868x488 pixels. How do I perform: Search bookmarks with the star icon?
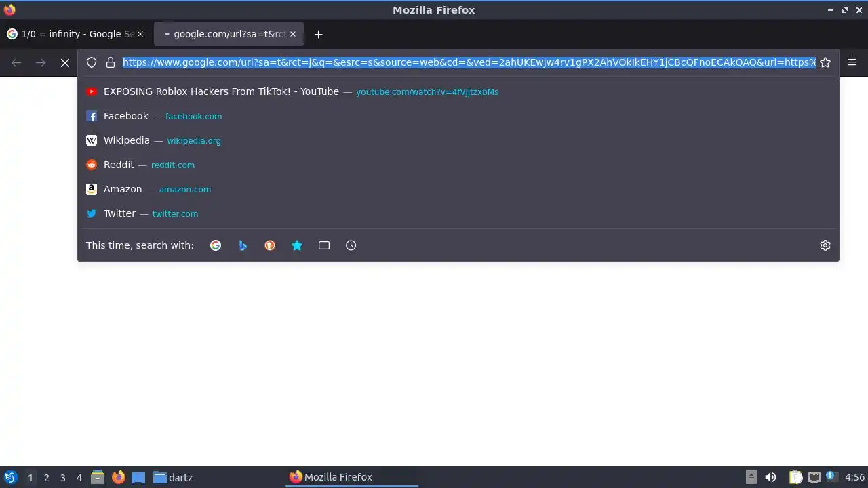click(x=297, y=245)
